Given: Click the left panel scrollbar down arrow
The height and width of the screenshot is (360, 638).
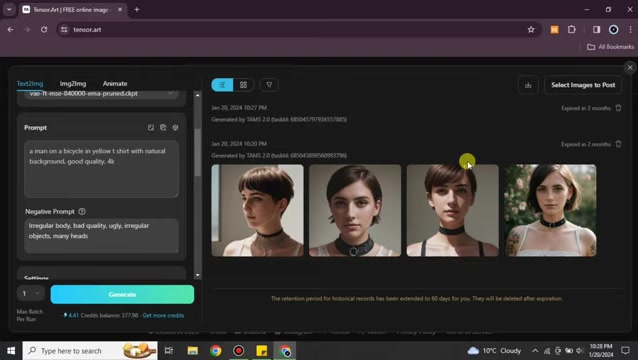Looking at the screenshot, I should (x=198, y=275).
